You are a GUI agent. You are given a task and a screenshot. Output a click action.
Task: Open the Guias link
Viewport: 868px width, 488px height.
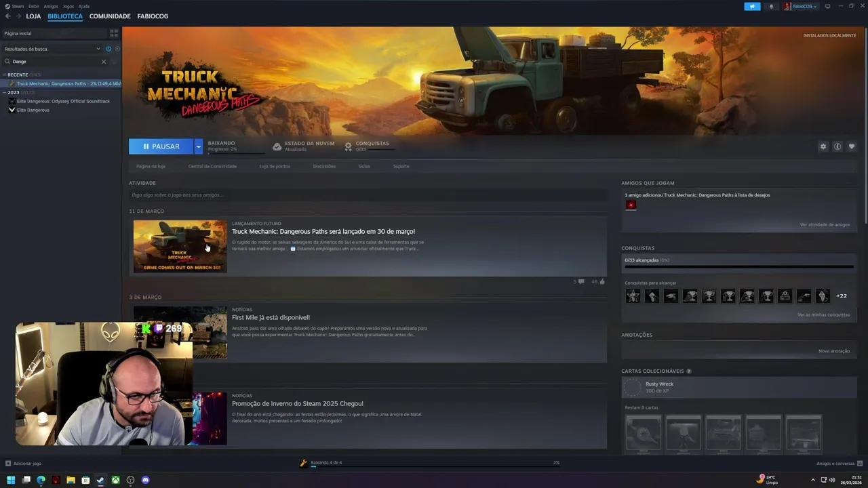click(x=364, y=166)
